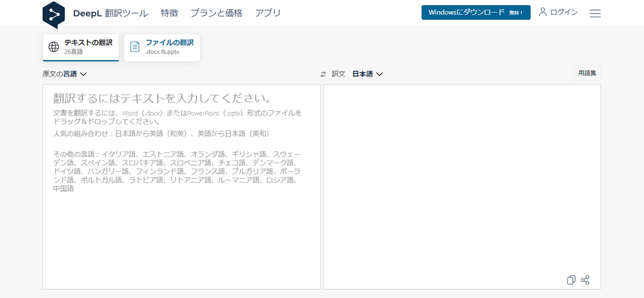Click into the source text input area
This screenshot has width=644, height=298.
182,187
